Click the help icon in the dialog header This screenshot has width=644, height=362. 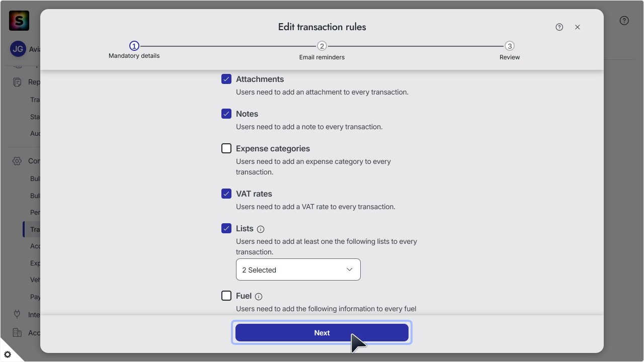[x=559, y=27]
